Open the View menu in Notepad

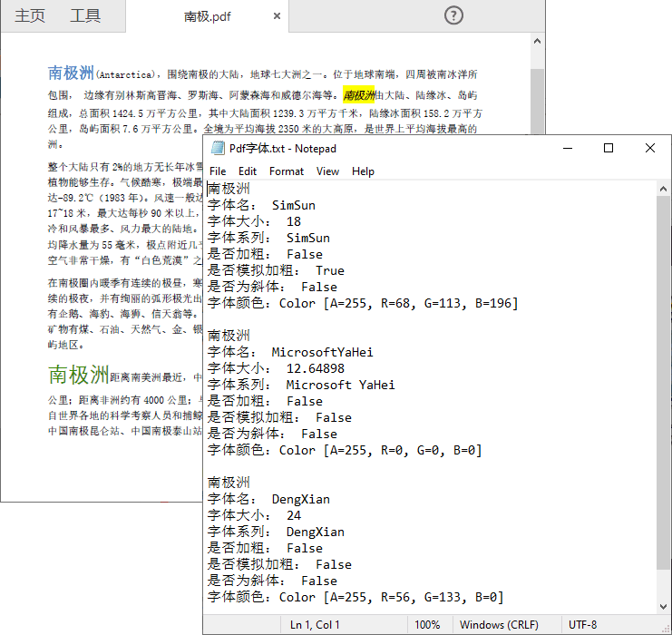coord(327,171)
